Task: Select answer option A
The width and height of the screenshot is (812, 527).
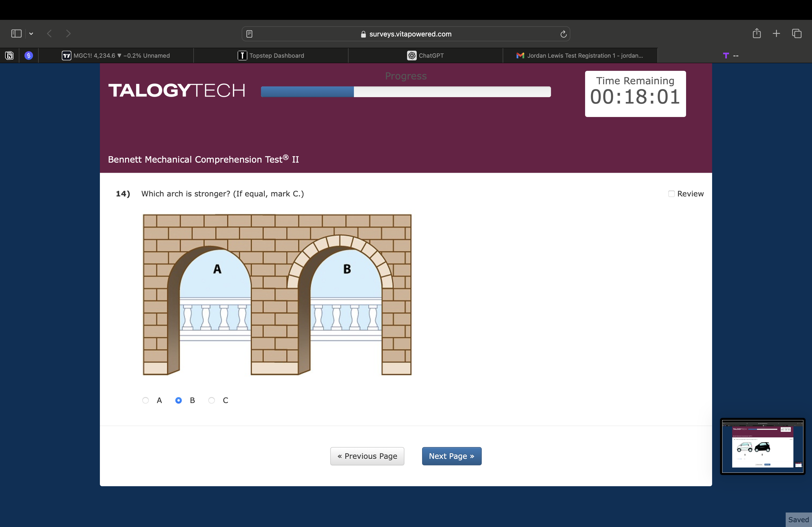Action: 146,400
